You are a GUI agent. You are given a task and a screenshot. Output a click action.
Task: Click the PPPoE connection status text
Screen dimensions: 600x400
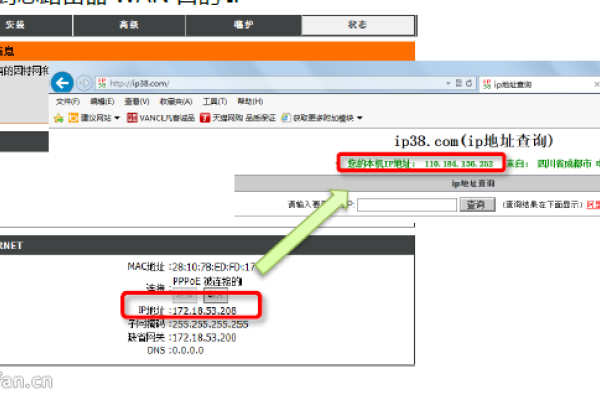point(207,282)
